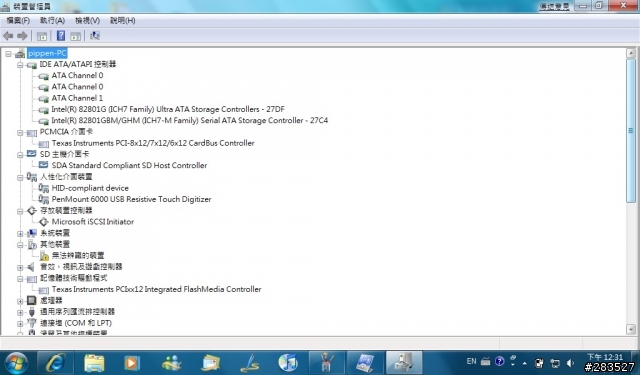This screenshot has height=375, width=640.
Task: Open the 說明(H) menu
Action: 122,20
